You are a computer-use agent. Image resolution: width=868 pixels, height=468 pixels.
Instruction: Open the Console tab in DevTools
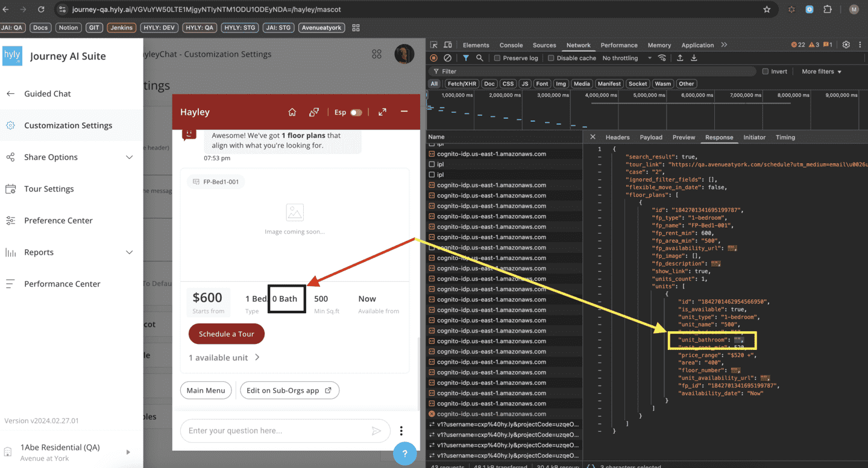(511, 45)
